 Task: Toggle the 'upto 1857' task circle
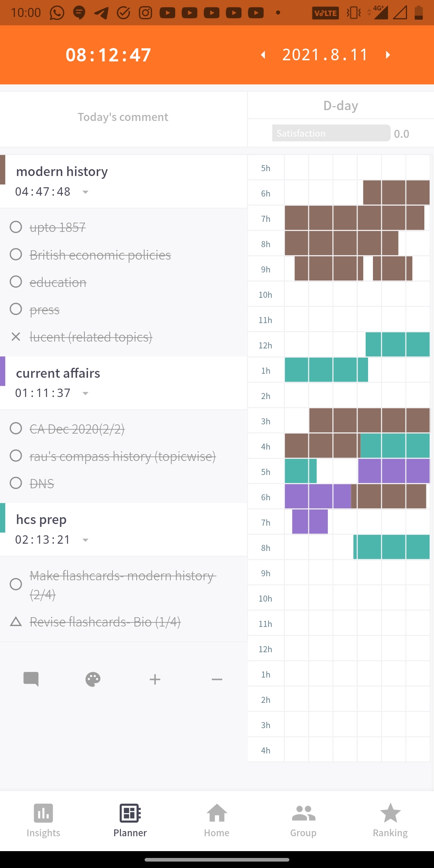pyautogui.click(x=16, y=227)
